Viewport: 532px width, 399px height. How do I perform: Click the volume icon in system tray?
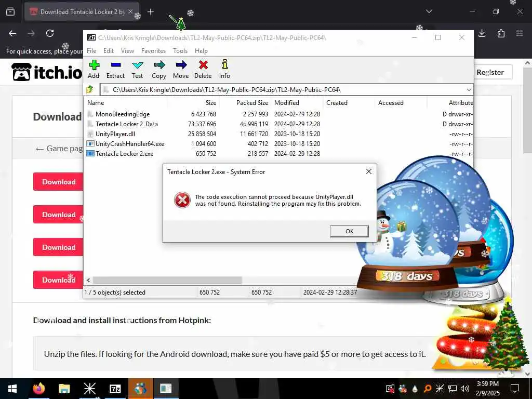[x=465, y=389]
